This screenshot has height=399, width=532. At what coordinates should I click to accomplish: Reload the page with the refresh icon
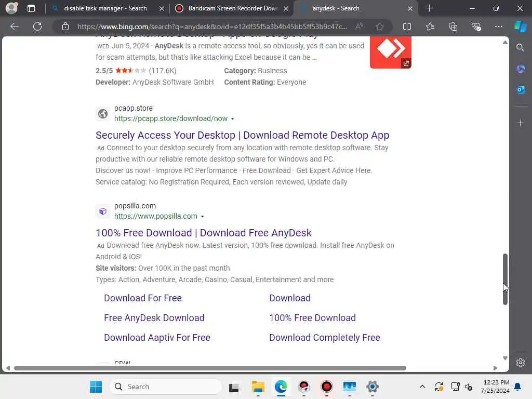(37, 26)
